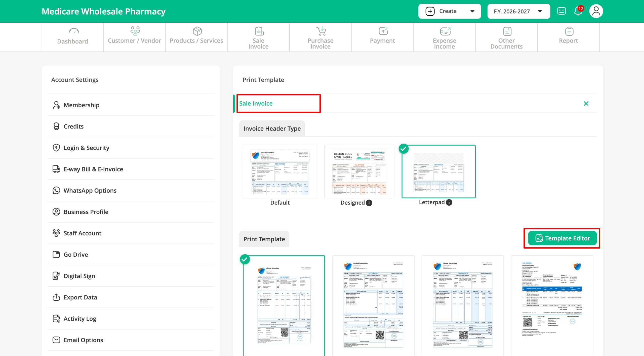The image size is (644, 356).
Task: Click the Letterpad info icon
Action: coord(449,202)
